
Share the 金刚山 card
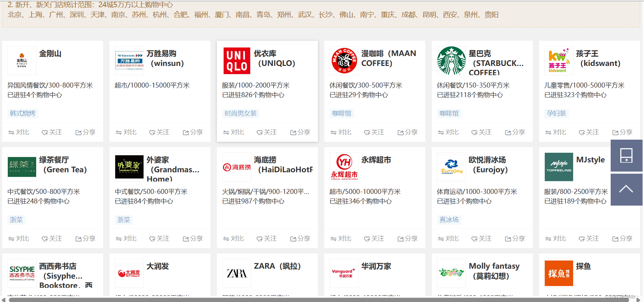point(85,132)
